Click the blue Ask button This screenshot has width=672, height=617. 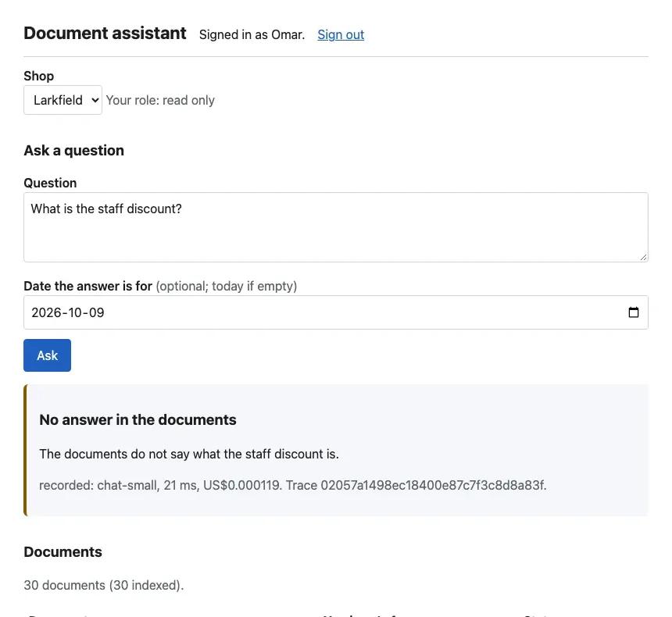[47, 355]
